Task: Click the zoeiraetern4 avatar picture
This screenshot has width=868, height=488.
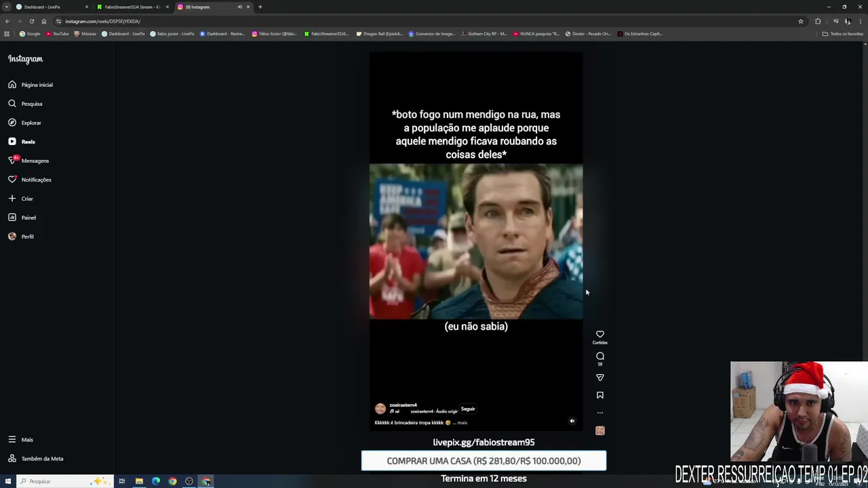Action: point(380,409)
